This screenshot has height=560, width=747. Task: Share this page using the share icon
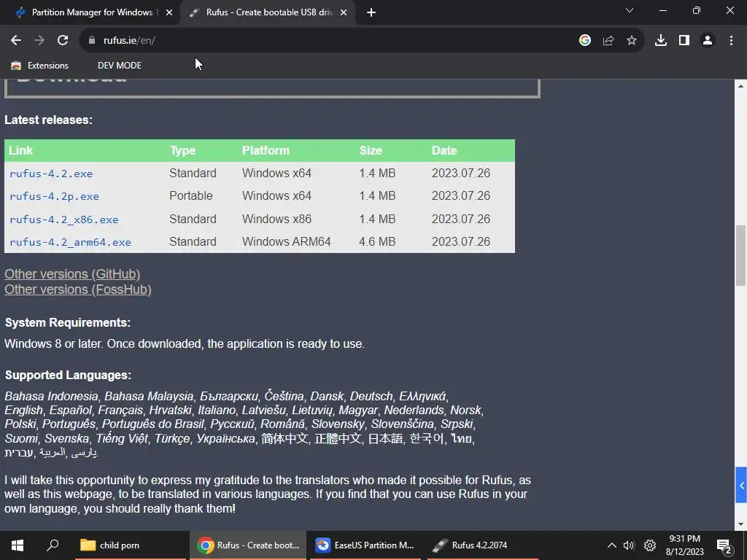608,41
